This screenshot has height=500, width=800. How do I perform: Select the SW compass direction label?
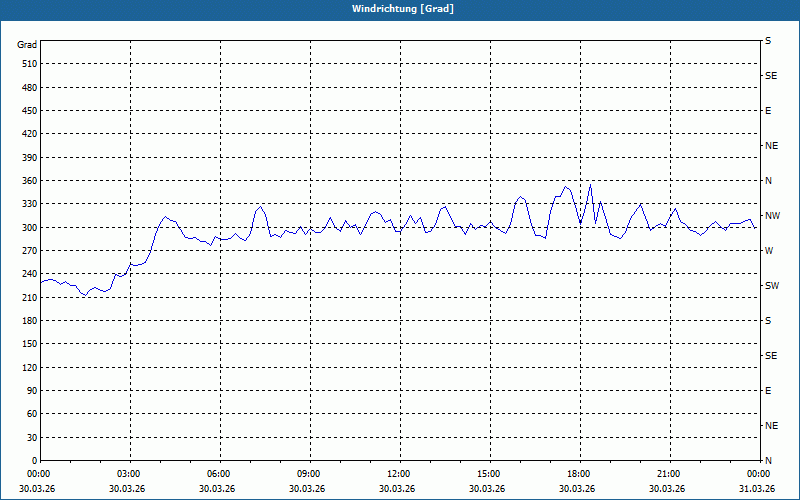(771, 286)
